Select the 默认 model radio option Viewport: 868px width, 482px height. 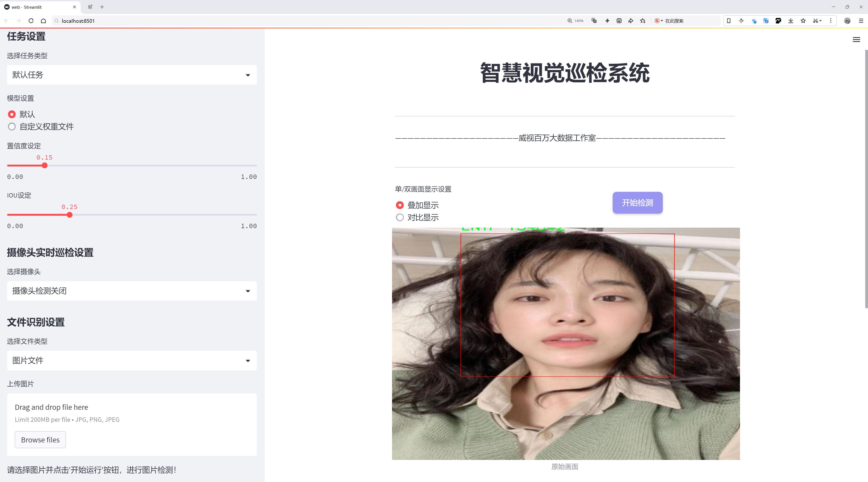12,114
